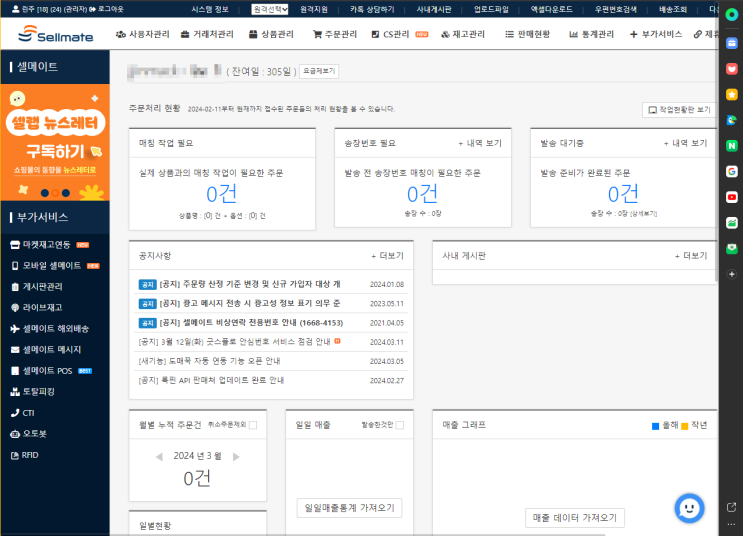This screenshot has height=536, width=743.
Task: Click the 올해 blue legend swatch
Action: pos(655,426)
